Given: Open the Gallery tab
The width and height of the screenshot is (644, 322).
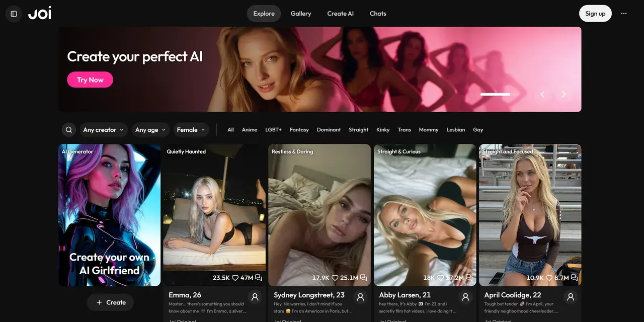Looking at the screenshot, I should tap(301, 14).
